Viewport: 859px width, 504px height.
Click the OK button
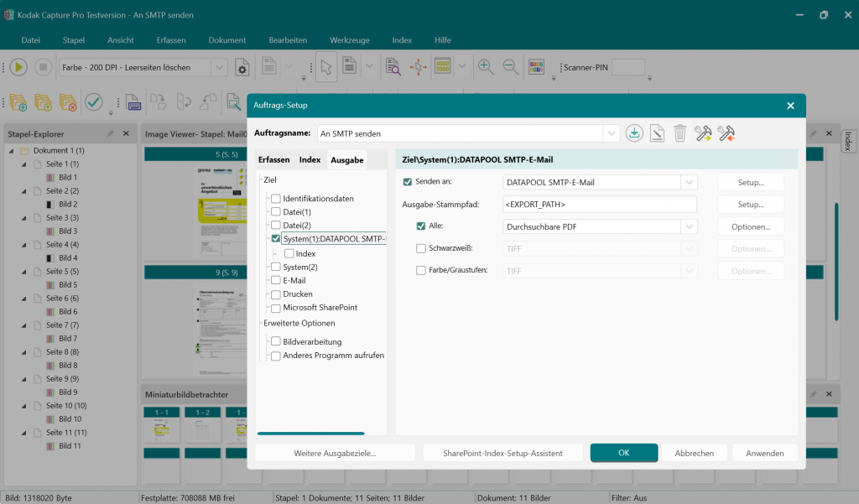pyautogui.click(x=624, y=453)
